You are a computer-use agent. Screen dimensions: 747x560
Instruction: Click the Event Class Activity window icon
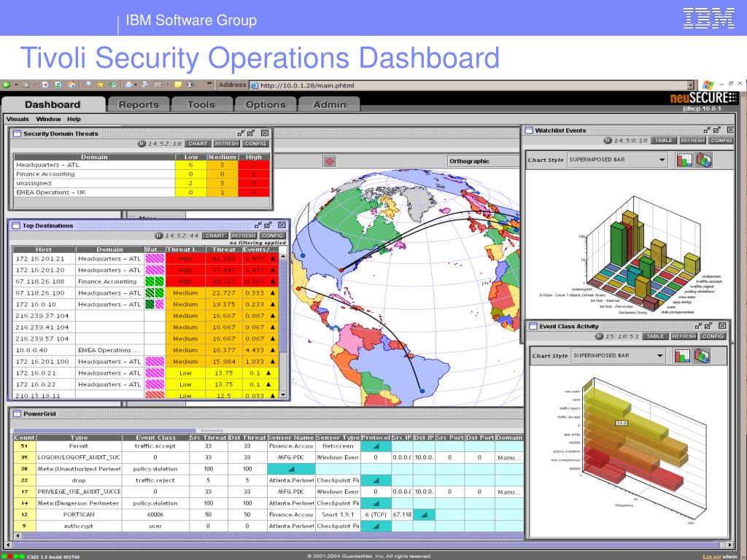coord(533,326)
